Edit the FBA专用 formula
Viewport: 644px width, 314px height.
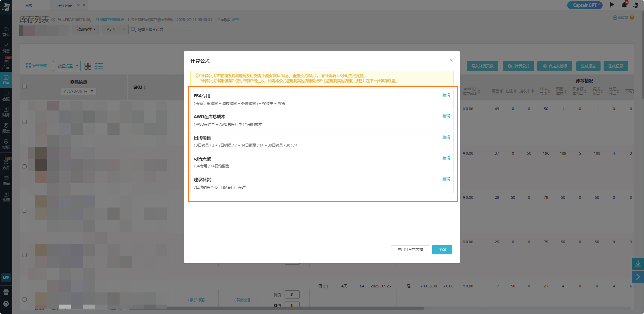pos(446,95)
